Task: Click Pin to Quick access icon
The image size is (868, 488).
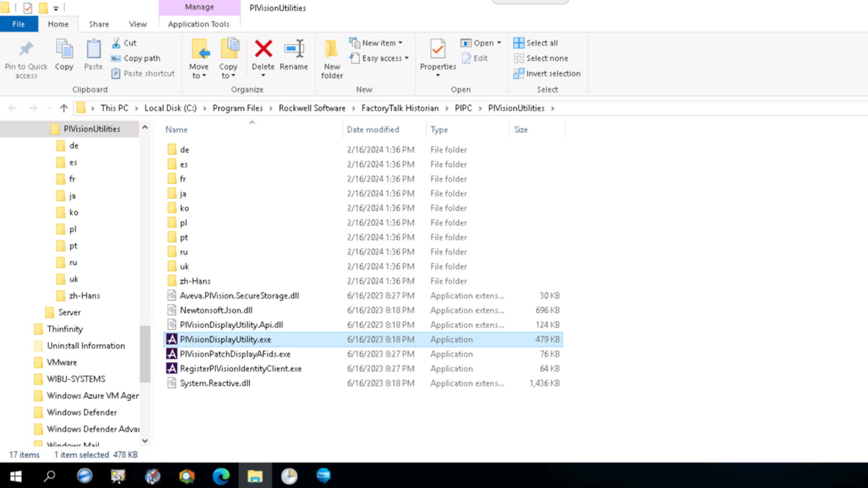Action: click(26, 48)
